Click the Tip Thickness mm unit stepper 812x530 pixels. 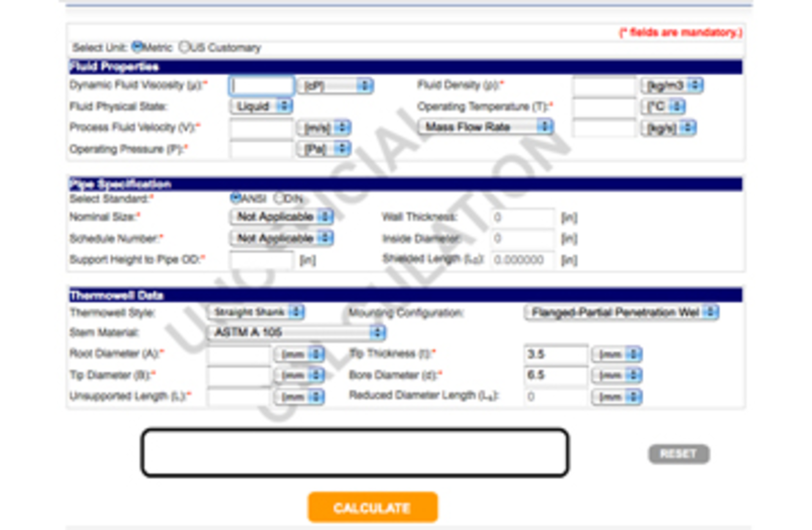(x=617, y=354)
